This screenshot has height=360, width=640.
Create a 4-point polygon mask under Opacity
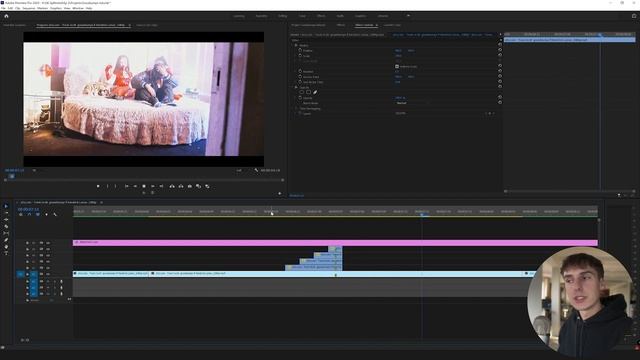tap(308, 92)
